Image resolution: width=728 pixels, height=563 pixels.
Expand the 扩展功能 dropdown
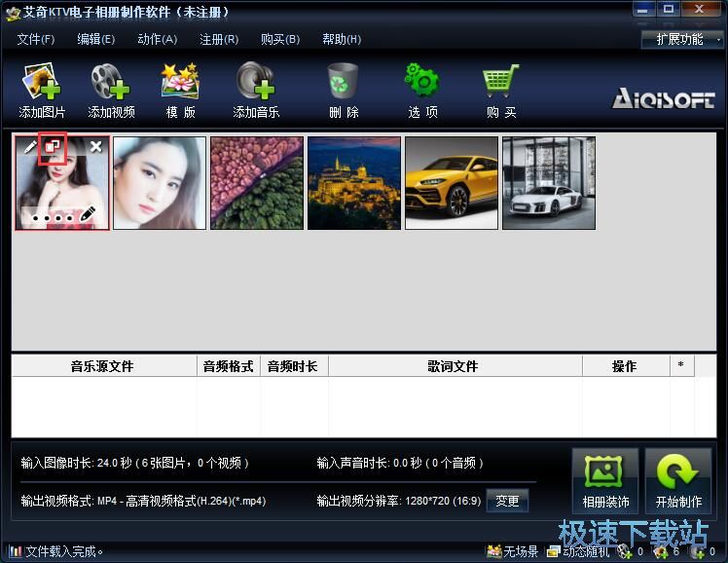(681, 40)
